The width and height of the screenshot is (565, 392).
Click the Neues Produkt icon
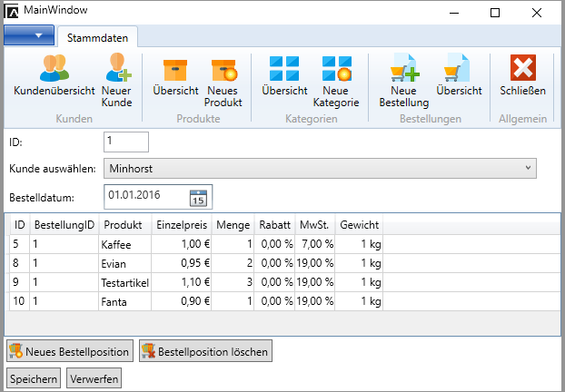[x=223, y=70]
